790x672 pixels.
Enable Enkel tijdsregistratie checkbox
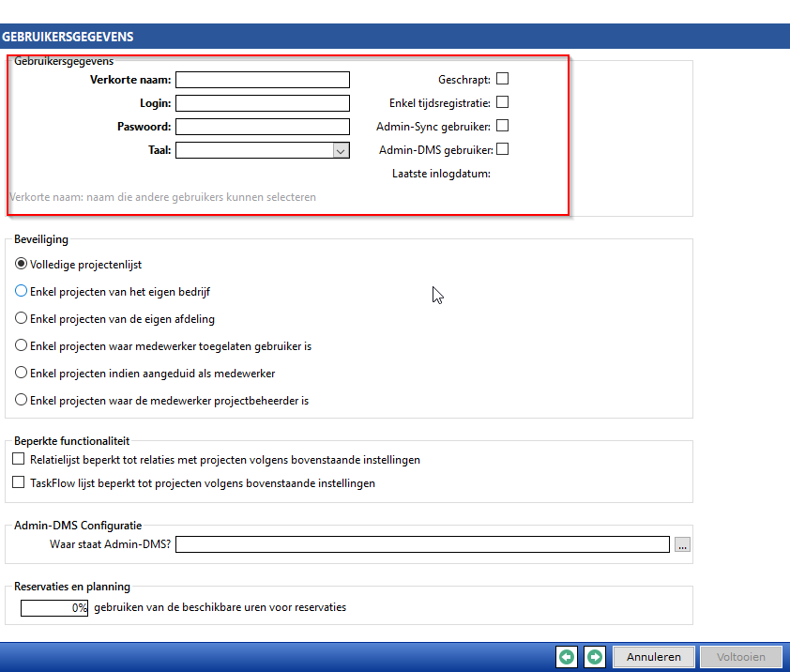coord(503,102)
